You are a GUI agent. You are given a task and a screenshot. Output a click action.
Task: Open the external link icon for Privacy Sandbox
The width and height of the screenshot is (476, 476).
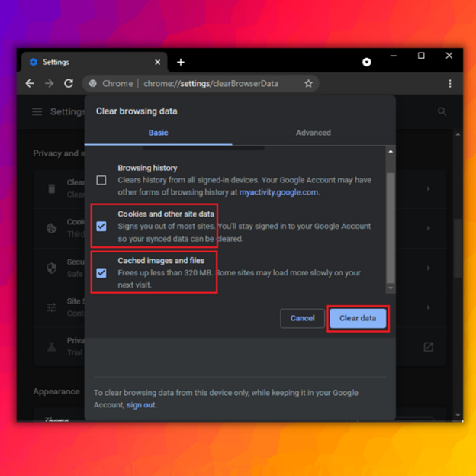click(x=429, y=346)
